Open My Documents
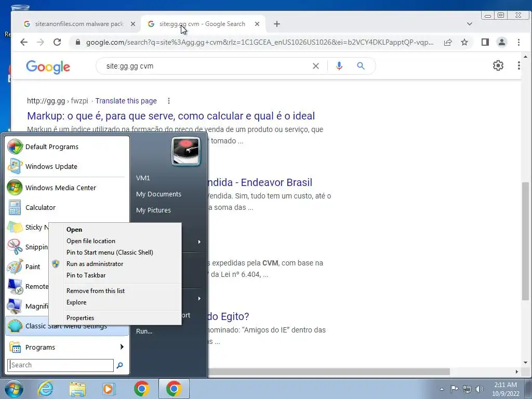Image resolution: width=532 pixels, height=399 pixels. (158, 194)
